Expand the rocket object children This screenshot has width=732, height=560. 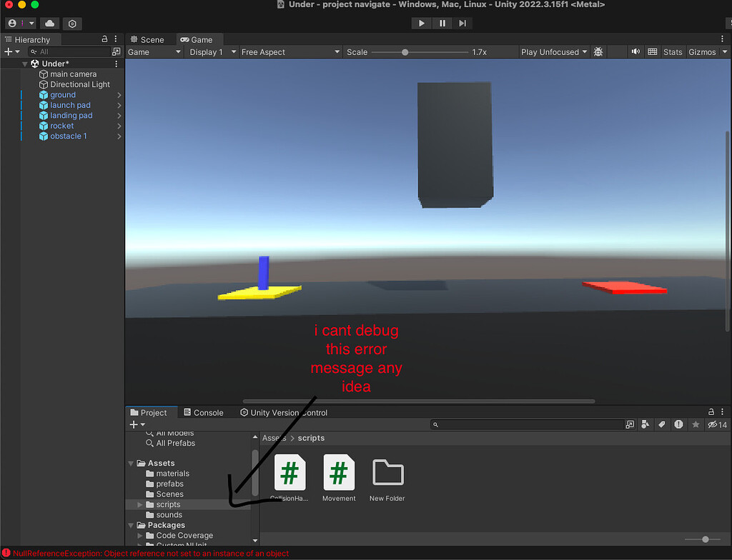pyautogui.click(x=119, y=126)
